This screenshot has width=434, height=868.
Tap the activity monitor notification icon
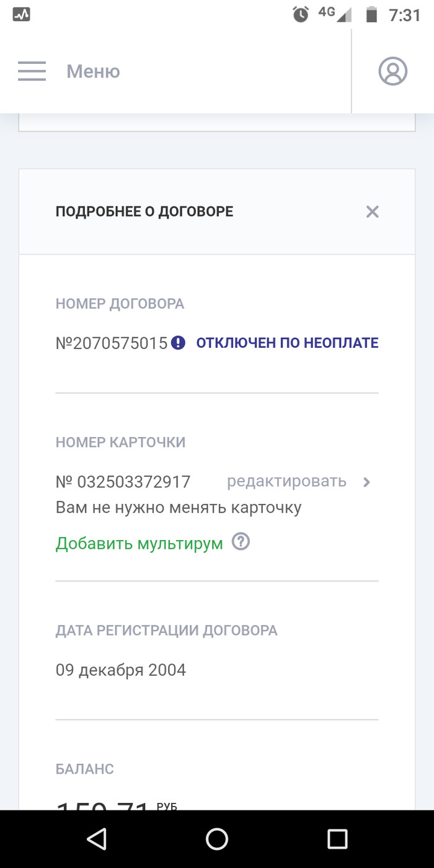[x=21, y=14]
